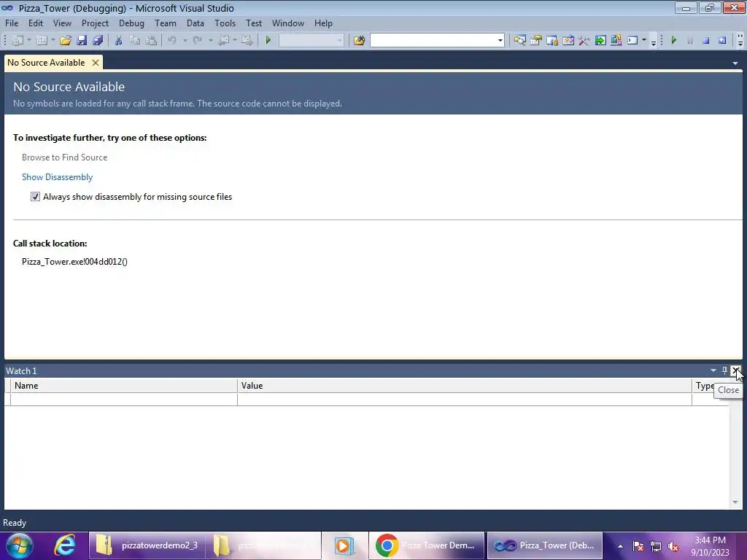Open the Help menu
This screenshot has height=560, width=747.
pyautogui.click(x=323, y=23)
